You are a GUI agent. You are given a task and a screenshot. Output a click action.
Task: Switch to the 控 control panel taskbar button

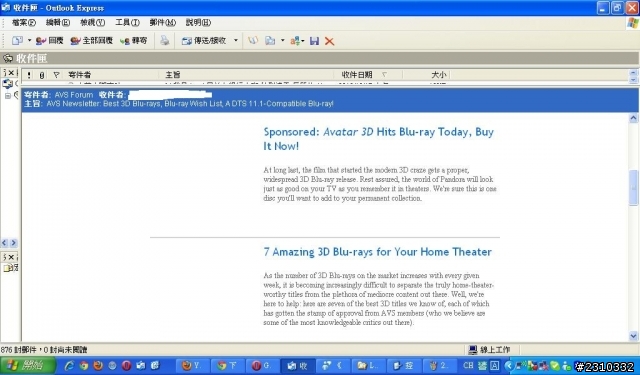tap(403, 366)
